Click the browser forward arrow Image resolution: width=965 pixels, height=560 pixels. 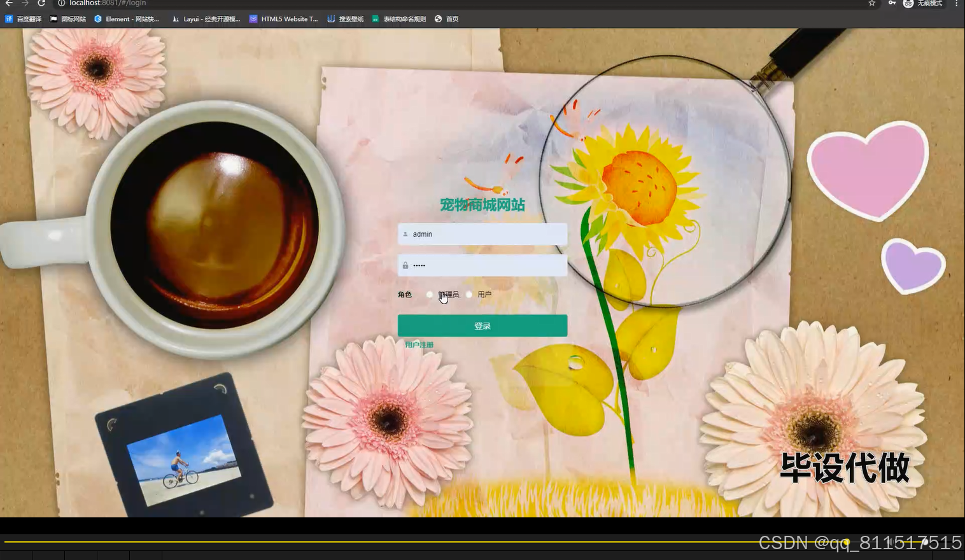click(x=25, y=3)
